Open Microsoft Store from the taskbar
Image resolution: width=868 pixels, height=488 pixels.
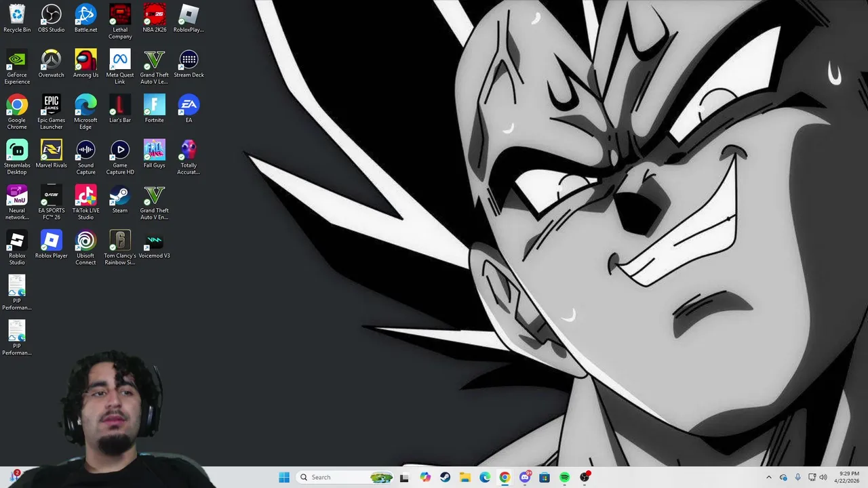(x=545, y=477)
